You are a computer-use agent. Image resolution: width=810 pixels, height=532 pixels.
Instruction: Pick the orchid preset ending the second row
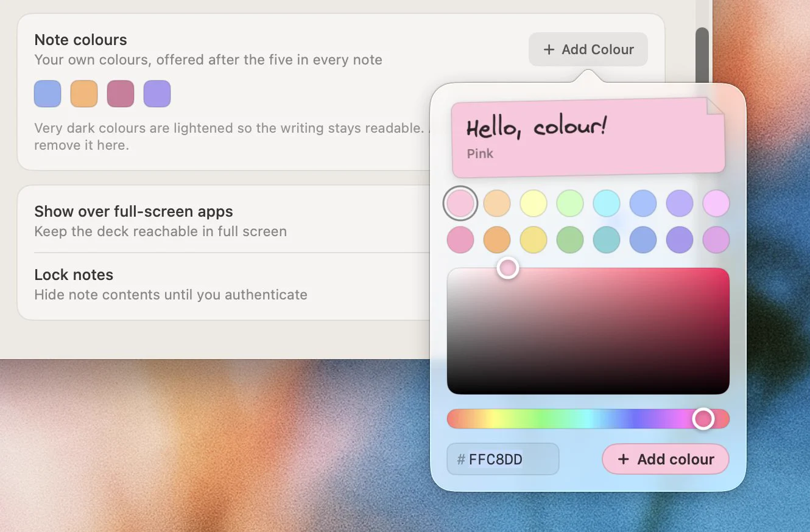tap(716, 240)
